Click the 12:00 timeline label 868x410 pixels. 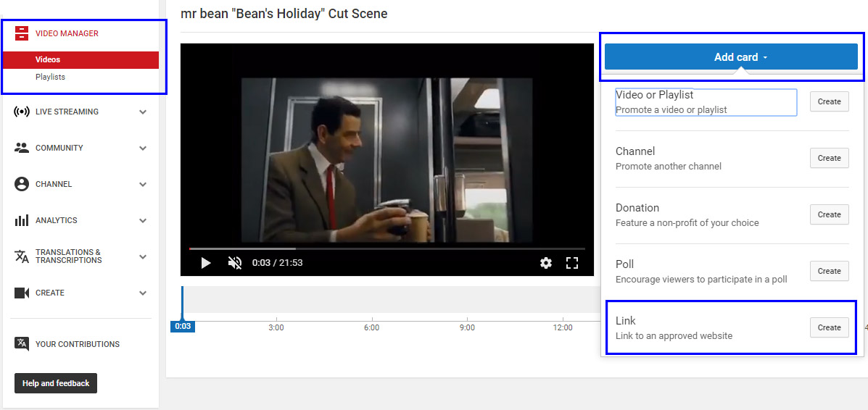point(563,327)
